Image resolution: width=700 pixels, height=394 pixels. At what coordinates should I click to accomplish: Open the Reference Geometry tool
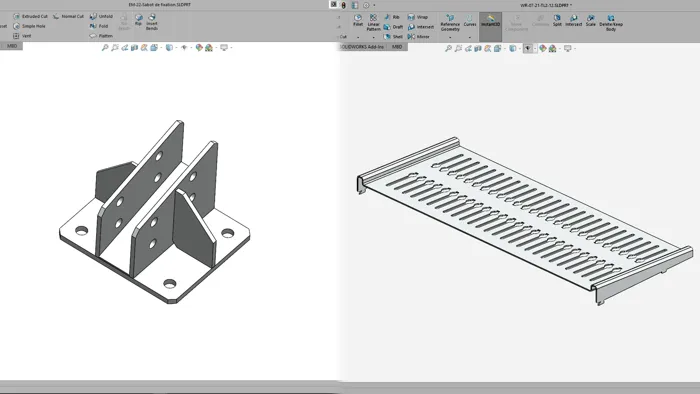click(x=450, y=23)
